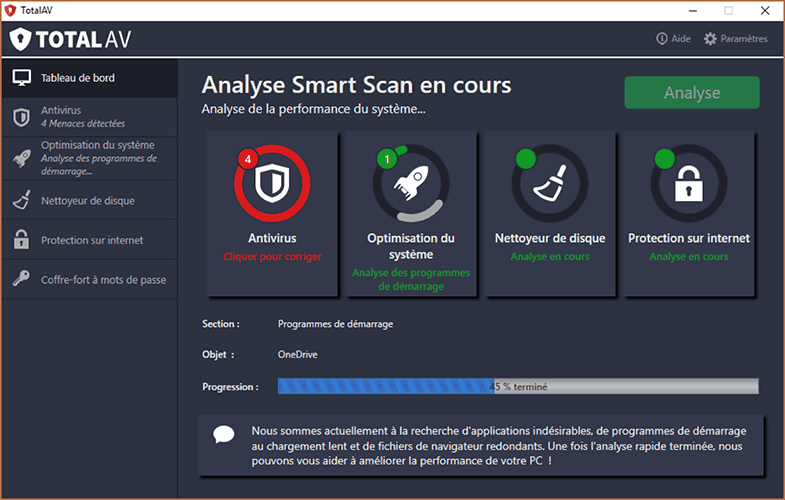Screen dimensions: 785x500
Task: Click Analyse en cours under Nettoyeur de disque
Action: [x=550, y=256]
